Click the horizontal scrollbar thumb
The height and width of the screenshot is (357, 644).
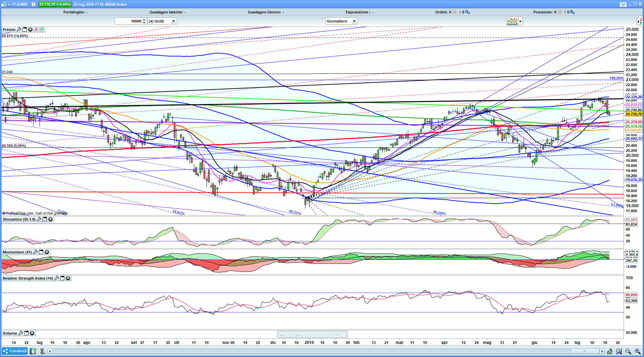(585, 351)
